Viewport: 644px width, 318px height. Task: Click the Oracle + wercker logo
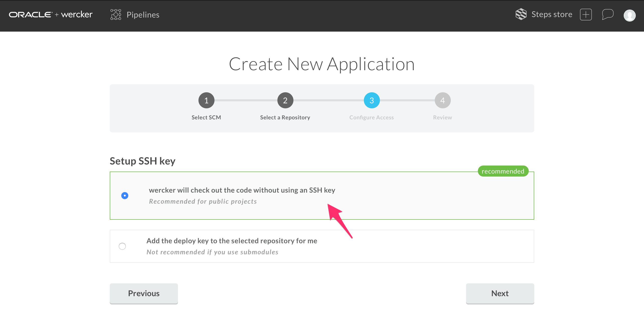point(51,15)
